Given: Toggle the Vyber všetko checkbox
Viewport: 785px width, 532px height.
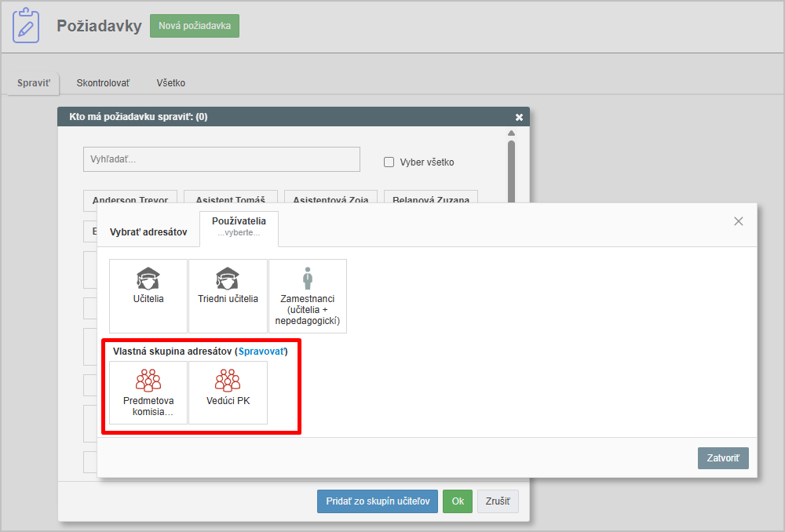Looking at the screenshot, I should click(x=389, y=162).
